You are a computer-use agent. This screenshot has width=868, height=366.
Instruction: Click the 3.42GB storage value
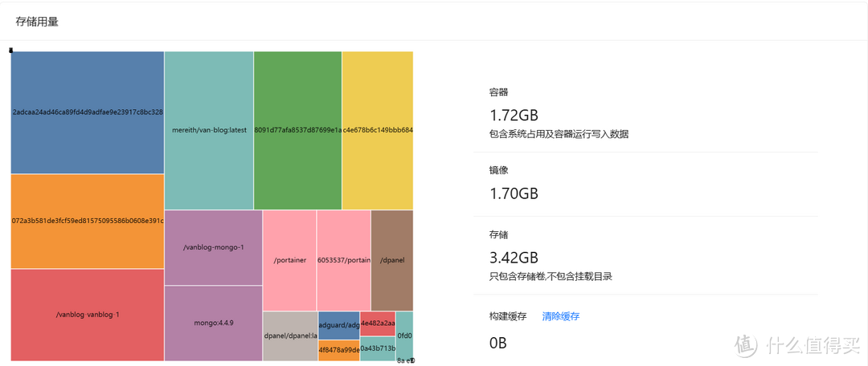point(514,258)
